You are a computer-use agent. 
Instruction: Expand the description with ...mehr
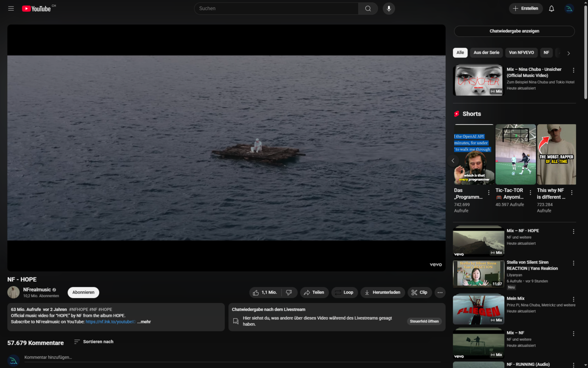pyautogui.click(x=143, y=322)
